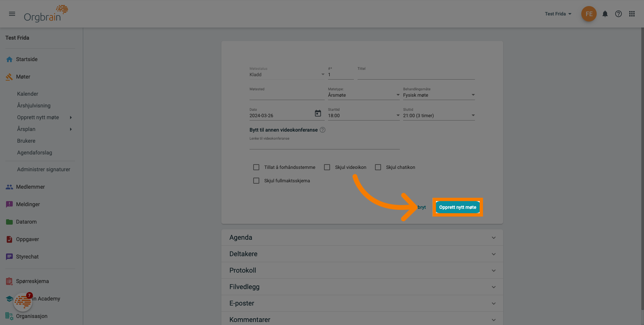Screen dimensions: 644x325
Task: Open Årshjulvisning in sidebar
Action: point(34,106)
